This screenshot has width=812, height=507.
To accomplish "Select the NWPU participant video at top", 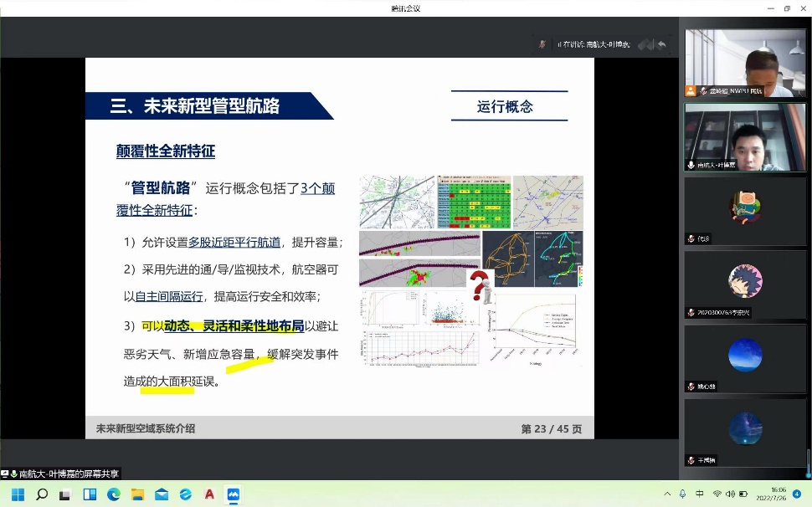I will click(x=745, y=63).
